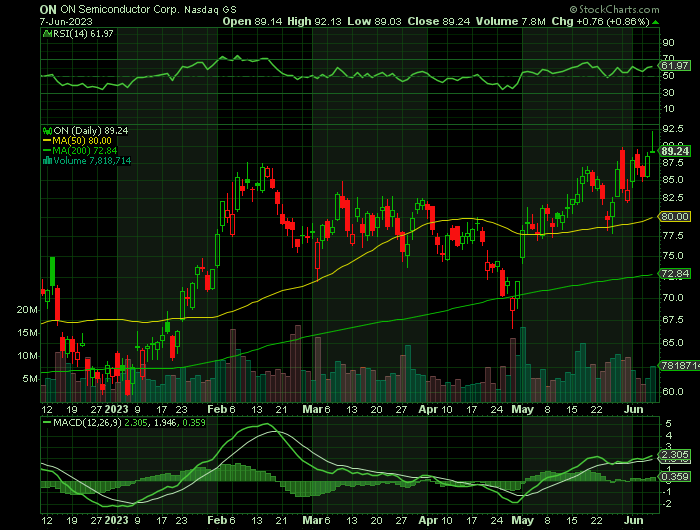Click the 10M volume axis label
This screenshot has width=700, height=530.
[x=27, y=356]
